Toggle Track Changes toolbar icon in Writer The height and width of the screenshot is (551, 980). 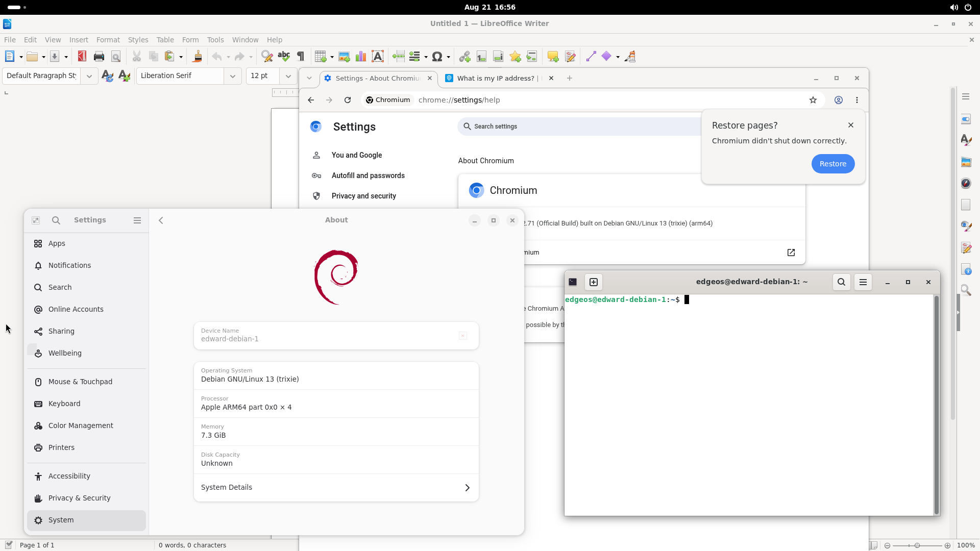(x=570, y=57)
